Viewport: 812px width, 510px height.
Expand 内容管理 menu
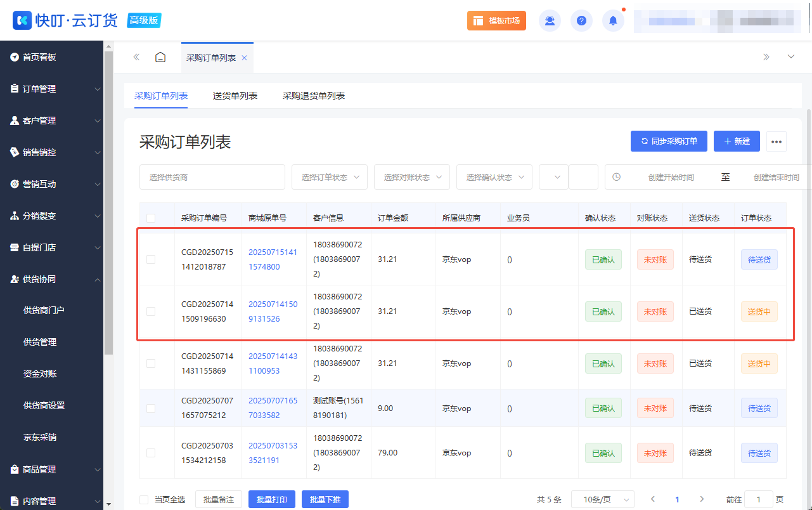pos(51,501)
